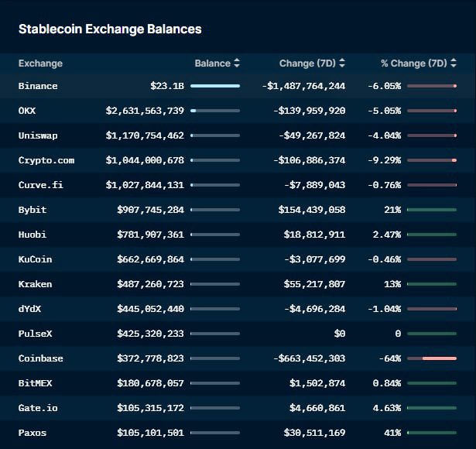Click Kraken percent change 13%
The width and height of the screenshot is (476, 449).
pos(392,284)
